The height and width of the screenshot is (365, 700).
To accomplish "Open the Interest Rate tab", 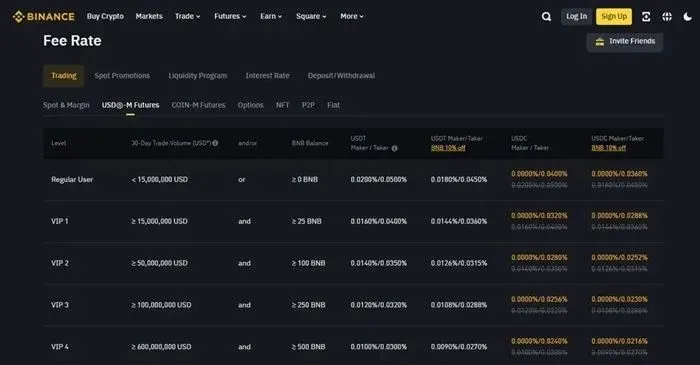I will 267,75.
